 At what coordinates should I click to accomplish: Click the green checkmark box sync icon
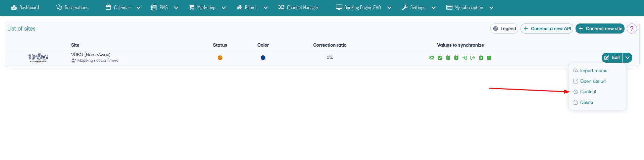440,58
